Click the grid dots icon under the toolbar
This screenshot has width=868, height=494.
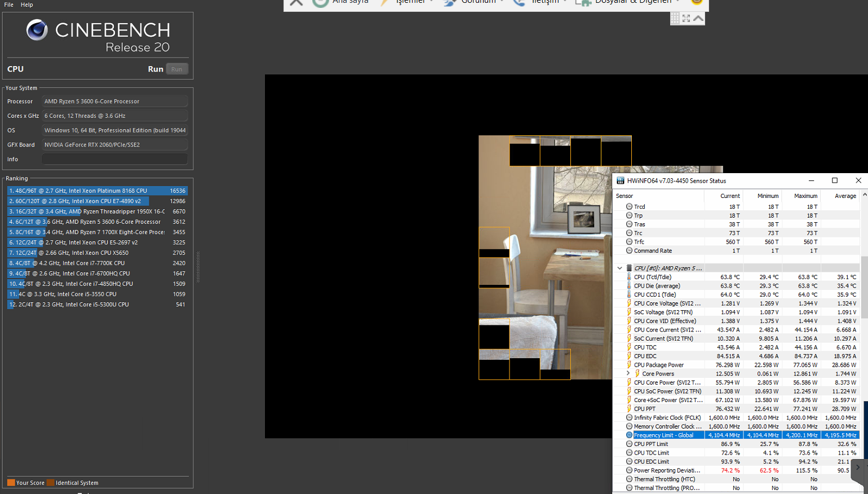tap(675, 19)
